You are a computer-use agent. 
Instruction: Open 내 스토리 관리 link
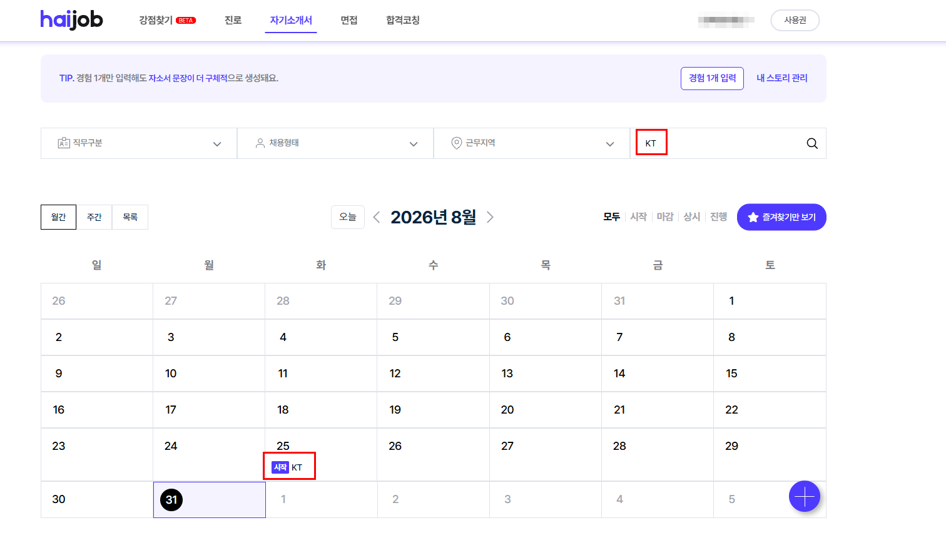[782, 78]
